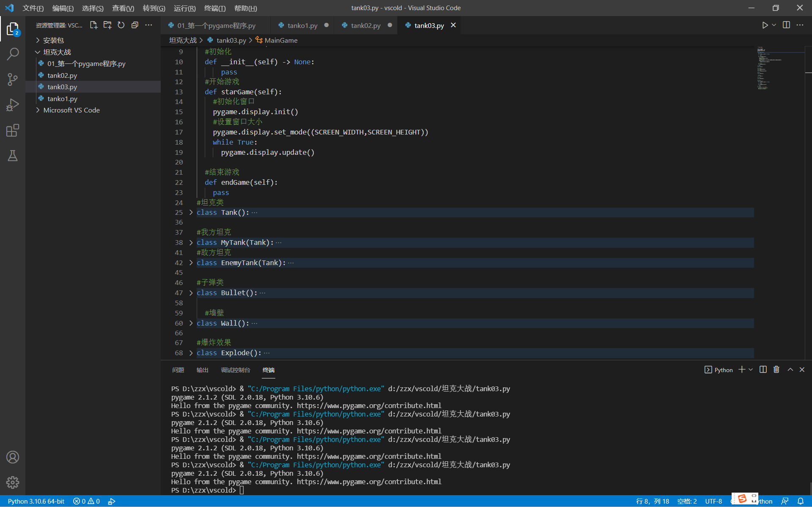Split the terminal panel

[763, 370]
